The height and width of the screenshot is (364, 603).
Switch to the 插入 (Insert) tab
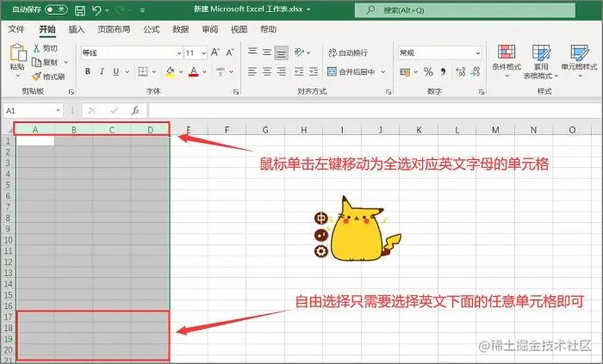[76, 29]
